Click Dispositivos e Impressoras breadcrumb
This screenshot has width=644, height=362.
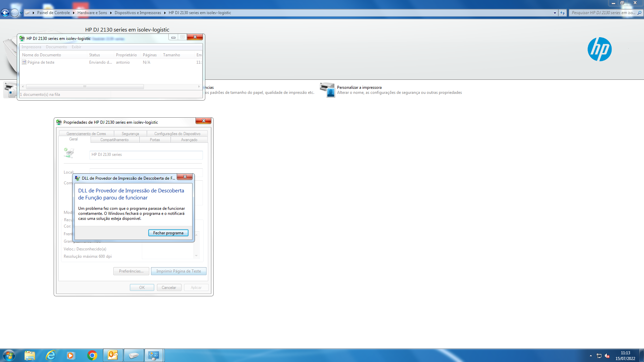(138, 13)
